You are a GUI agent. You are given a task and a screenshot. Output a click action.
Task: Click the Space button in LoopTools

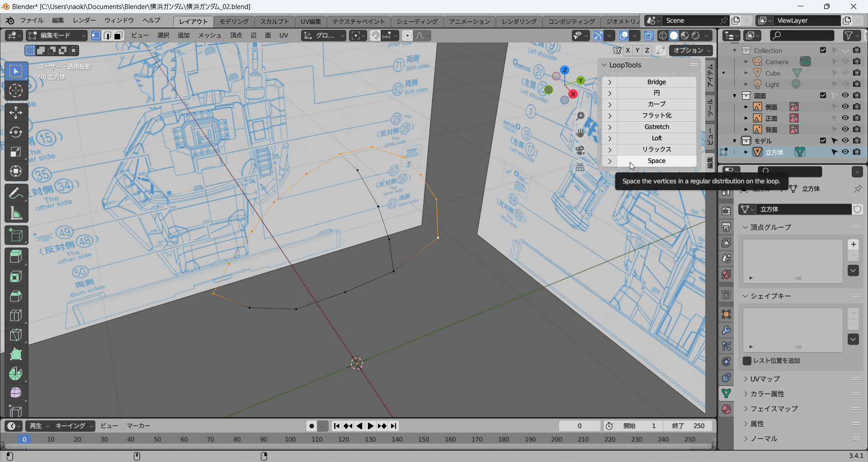click(x=656, y=161)
